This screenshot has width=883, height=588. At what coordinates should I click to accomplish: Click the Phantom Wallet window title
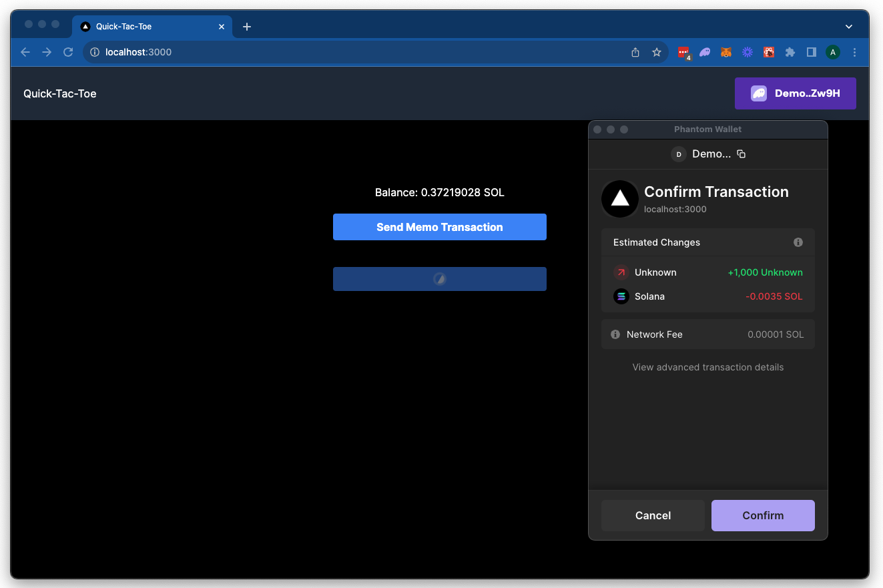click(x=708, y=129)
